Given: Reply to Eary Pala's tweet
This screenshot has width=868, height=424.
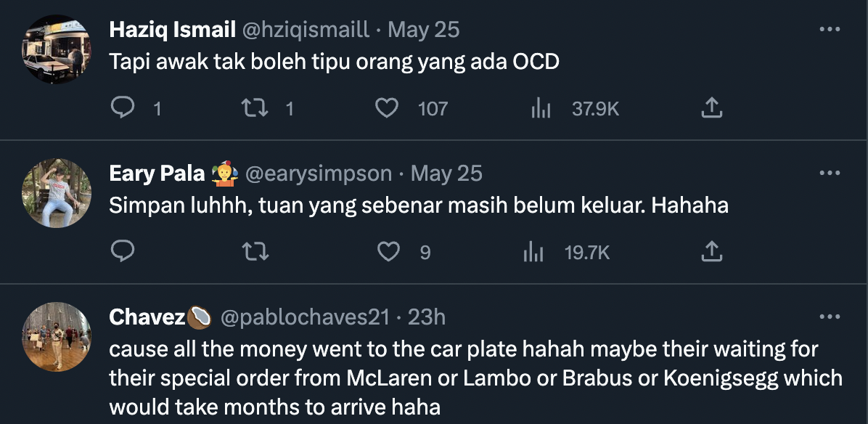Looking at the screenshot, I should pyautogui.click(x=123, y=252).
